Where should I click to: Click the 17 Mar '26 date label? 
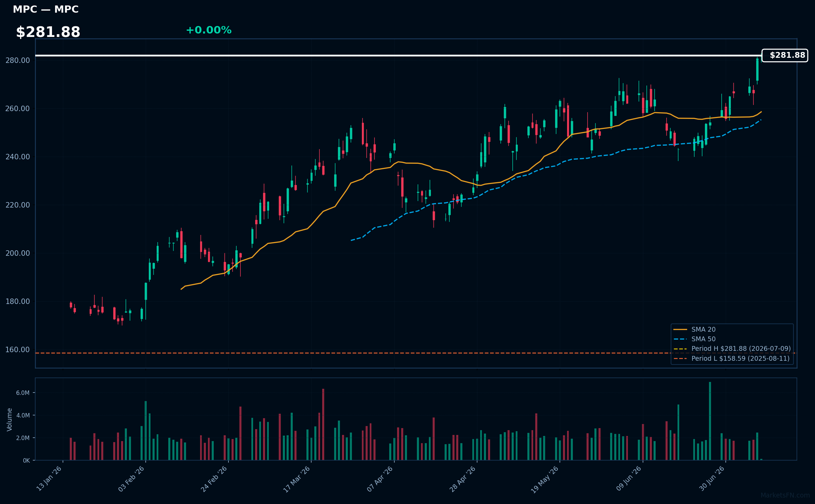(297, 479)
